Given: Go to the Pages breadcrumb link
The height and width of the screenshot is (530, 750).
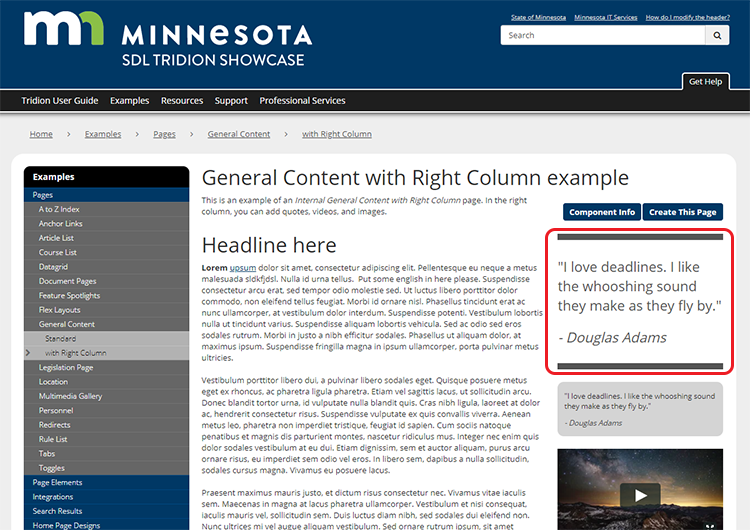Looking at the screenshot, I should (x=164, y=134).
